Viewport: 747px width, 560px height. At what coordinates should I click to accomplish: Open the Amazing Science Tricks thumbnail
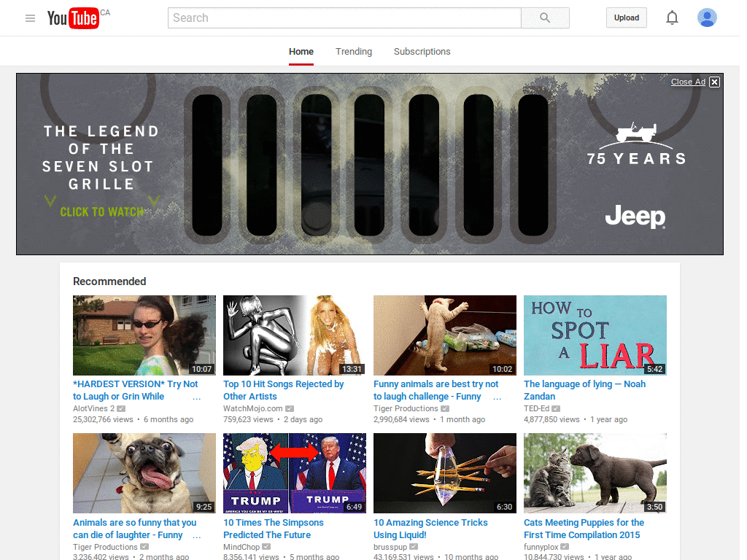click(x=445, y=472)
